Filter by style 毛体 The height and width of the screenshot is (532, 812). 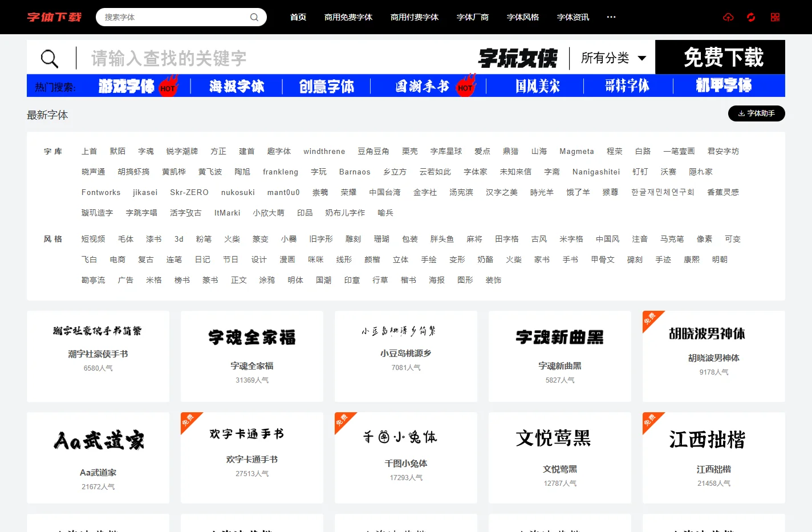click(125, 239)
